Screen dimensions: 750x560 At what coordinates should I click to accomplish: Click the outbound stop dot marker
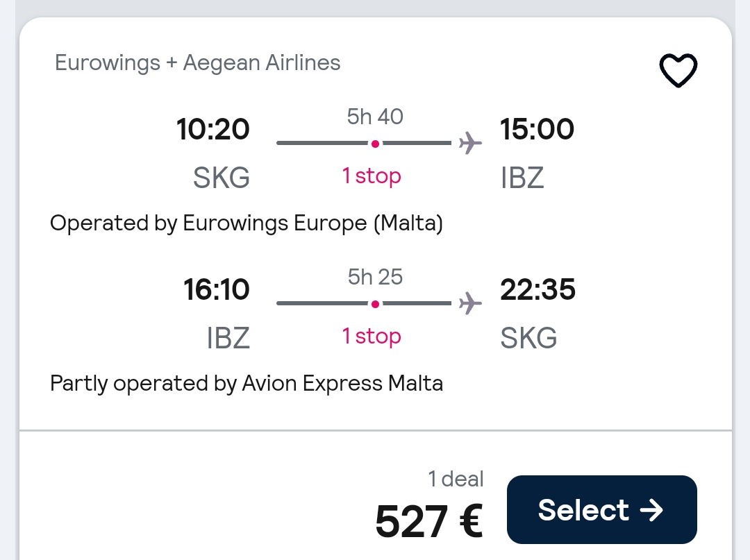[x=375, y=144]
